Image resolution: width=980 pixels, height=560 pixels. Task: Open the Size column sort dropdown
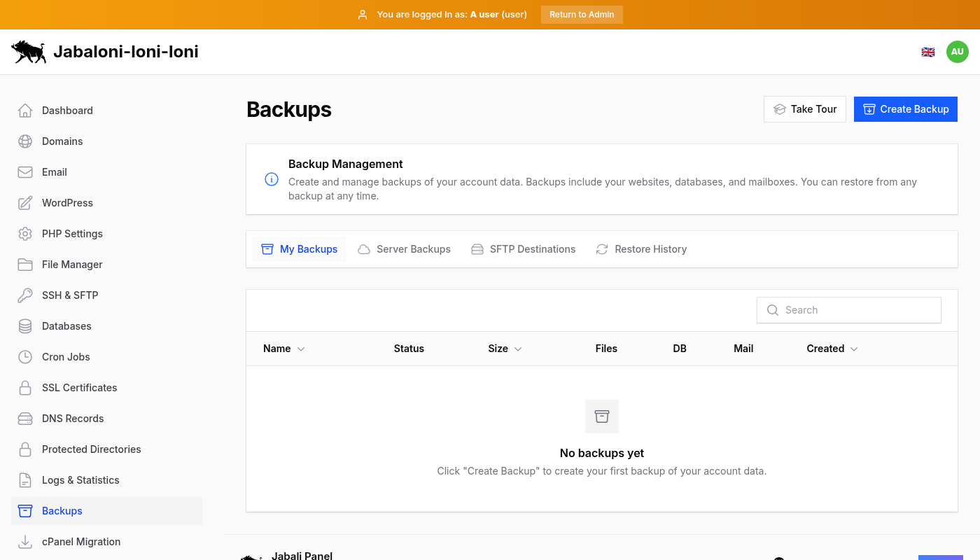(517, 348)
